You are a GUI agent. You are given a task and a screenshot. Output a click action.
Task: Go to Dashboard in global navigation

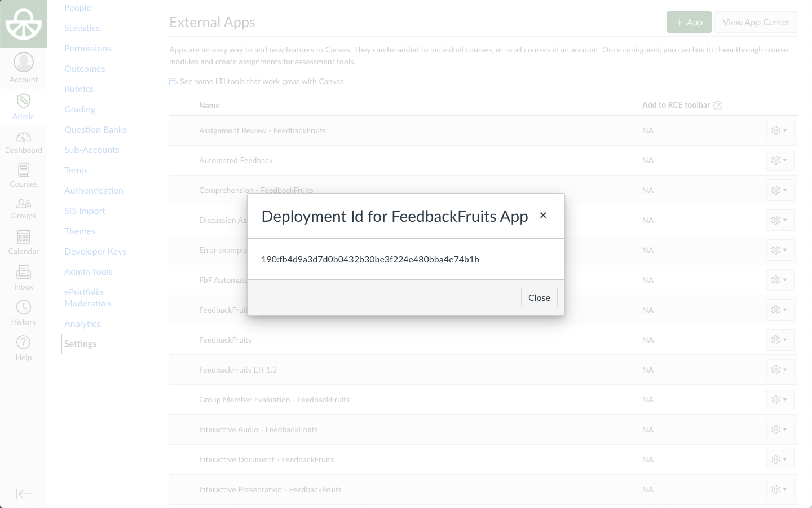[24, 142]
